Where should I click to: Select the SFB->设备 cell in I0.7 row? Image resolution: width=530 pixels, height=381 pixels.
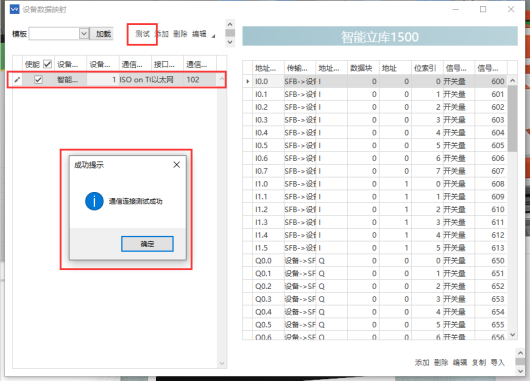[300, 171]
